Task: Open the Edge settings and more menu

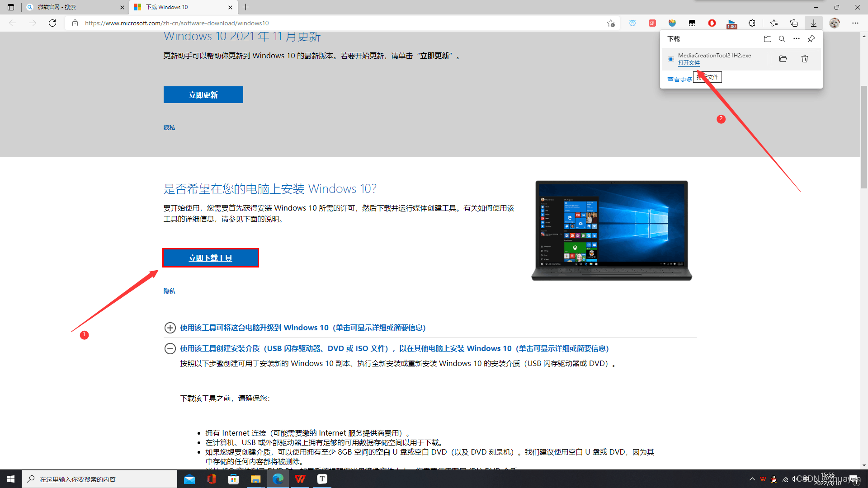Action: (855, 23)
